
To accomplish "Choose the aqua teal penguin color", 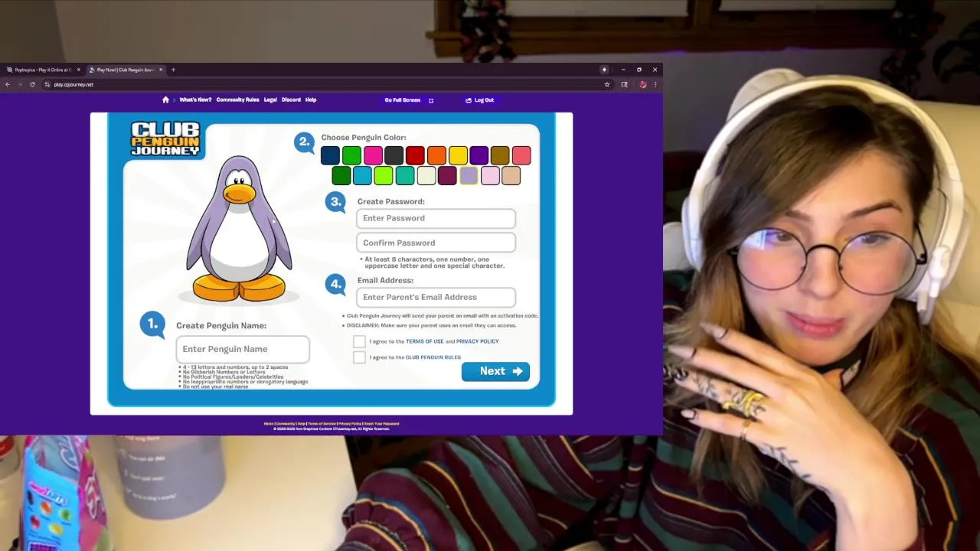I will point(404,176).
